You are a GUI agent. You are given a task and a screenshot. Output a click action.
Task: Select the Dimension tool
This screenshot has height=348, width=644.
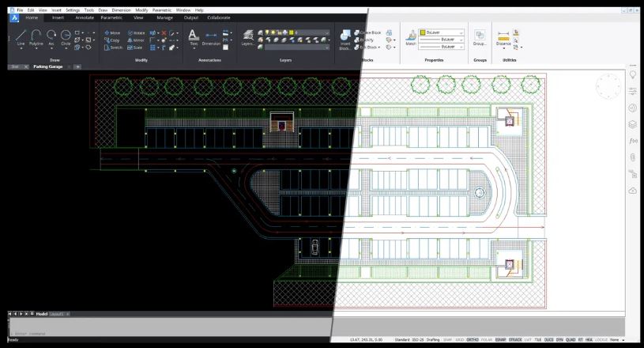click(x=211, y=38)
